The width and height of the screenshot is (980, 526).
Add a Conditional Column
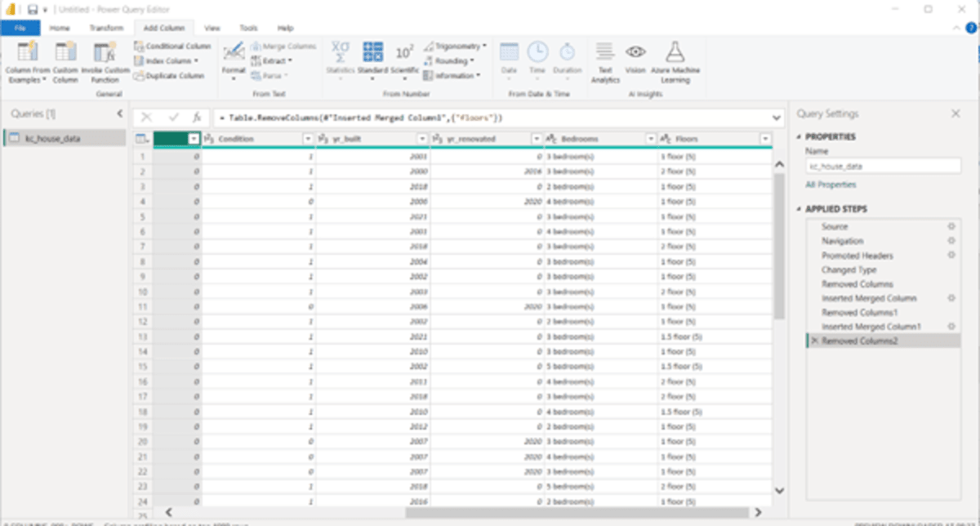click(172, 47)
